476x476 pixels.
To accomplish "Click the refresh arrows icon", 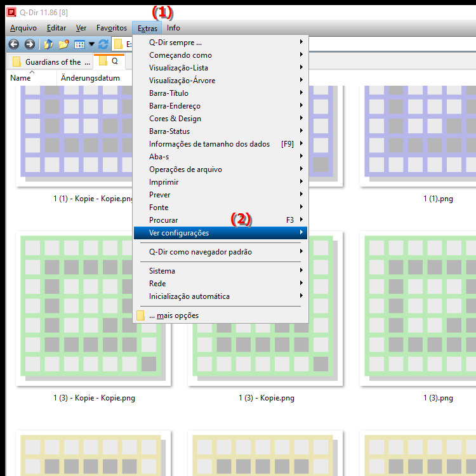I will click(x=103, y=44).
